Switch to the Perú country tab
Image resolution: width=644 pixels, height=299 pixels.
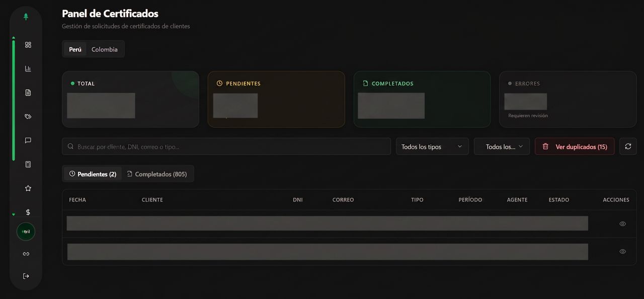[x=75, y=49]
